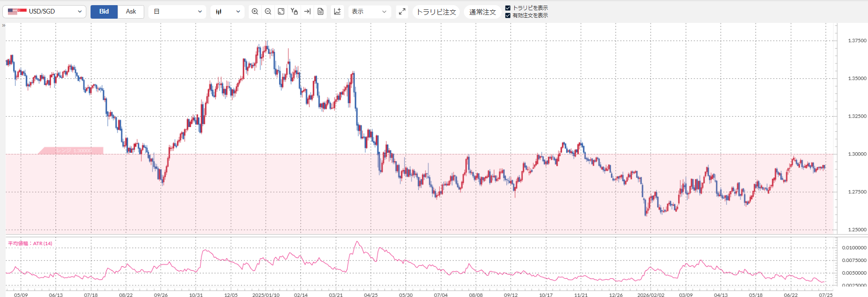
Task: Toggle the 有効注文を表示 checkbox
Action: click(x=508, y=15)
